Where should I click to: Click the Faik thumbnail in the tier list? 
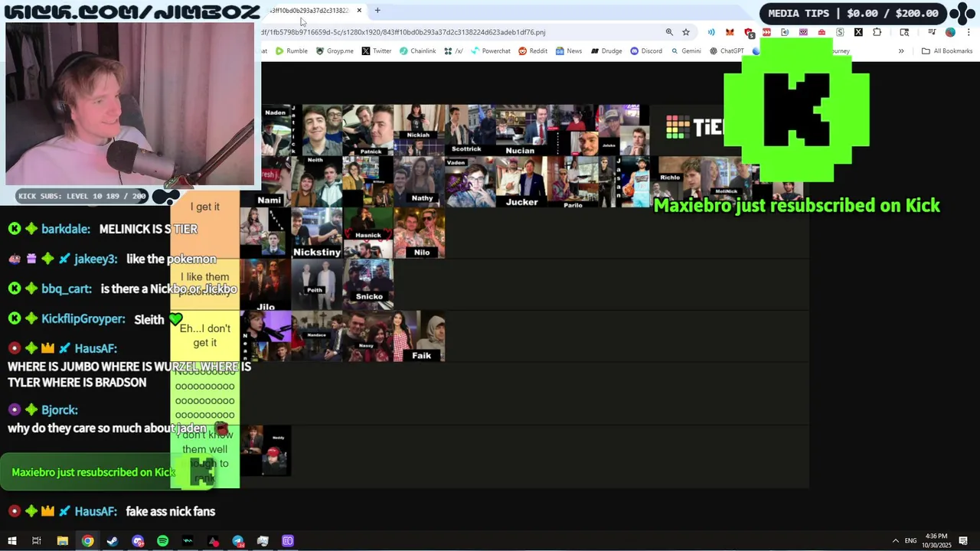(420, 337)
